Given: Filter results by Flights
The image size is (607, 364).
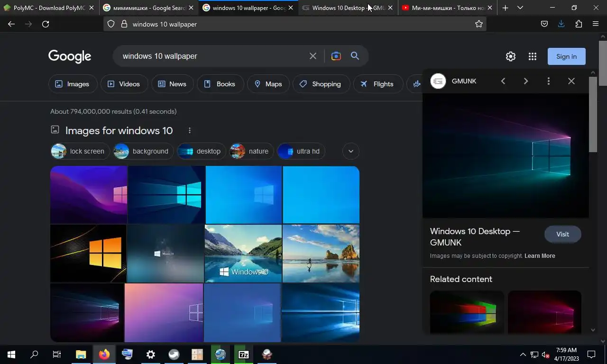Looking at the screenshot, I should [378, 84].
